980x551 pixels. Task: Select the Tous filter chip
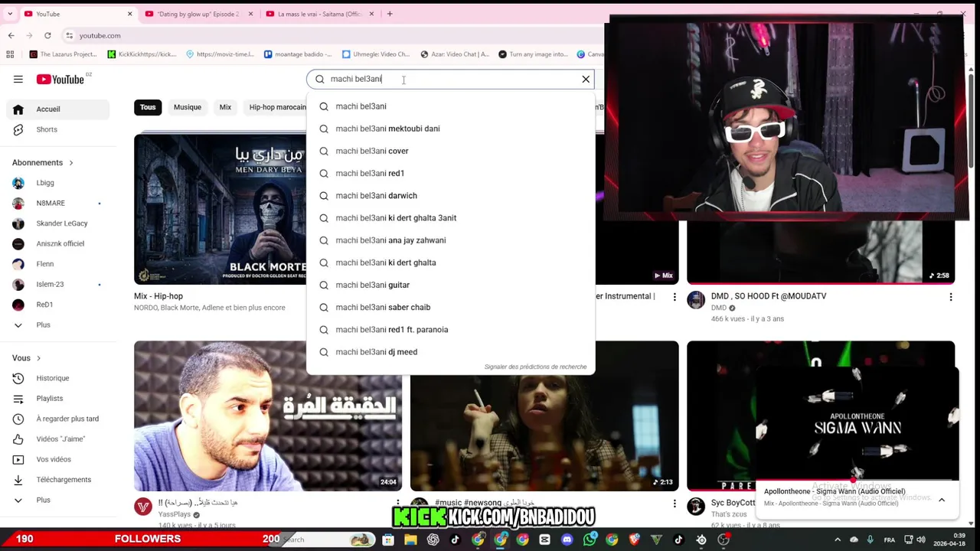tap(148, 107)
